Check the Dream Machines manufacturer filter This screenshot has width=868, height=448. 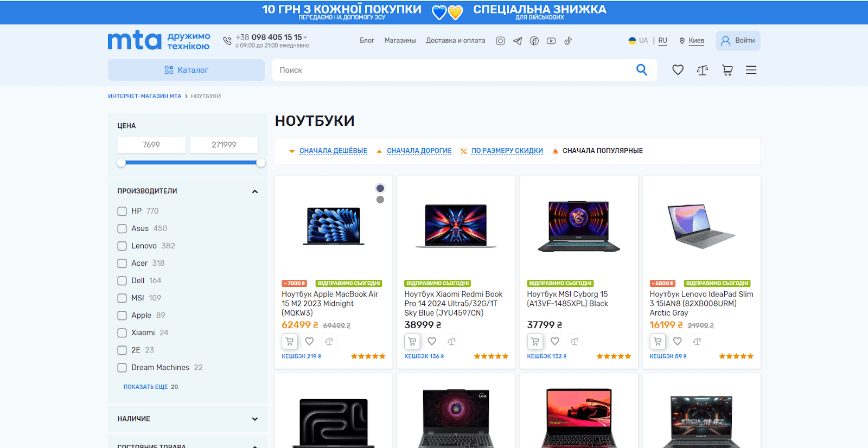(122, 368)
